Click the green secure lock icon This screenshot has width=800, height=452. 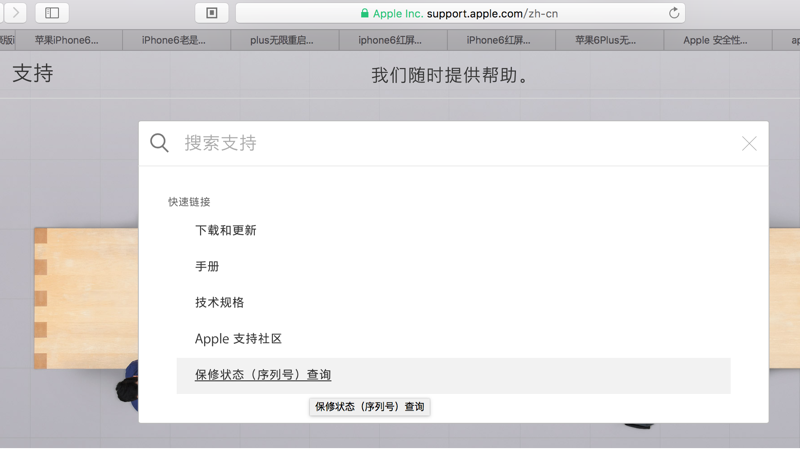[x=364, y=13]
